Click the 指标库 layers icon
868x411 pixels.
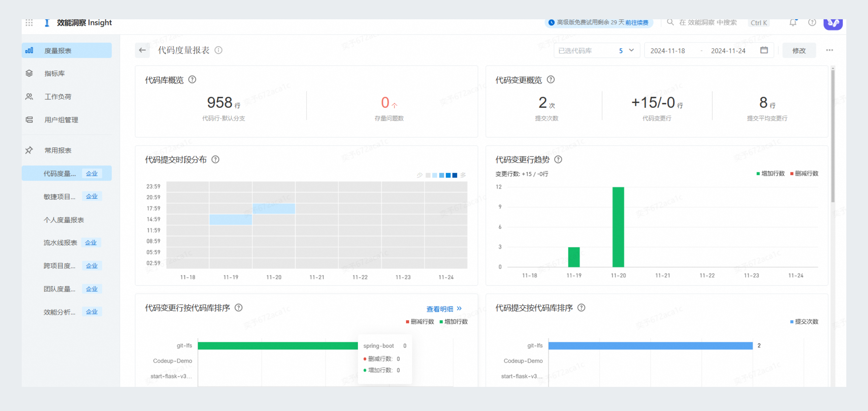(x=29, y=74)
